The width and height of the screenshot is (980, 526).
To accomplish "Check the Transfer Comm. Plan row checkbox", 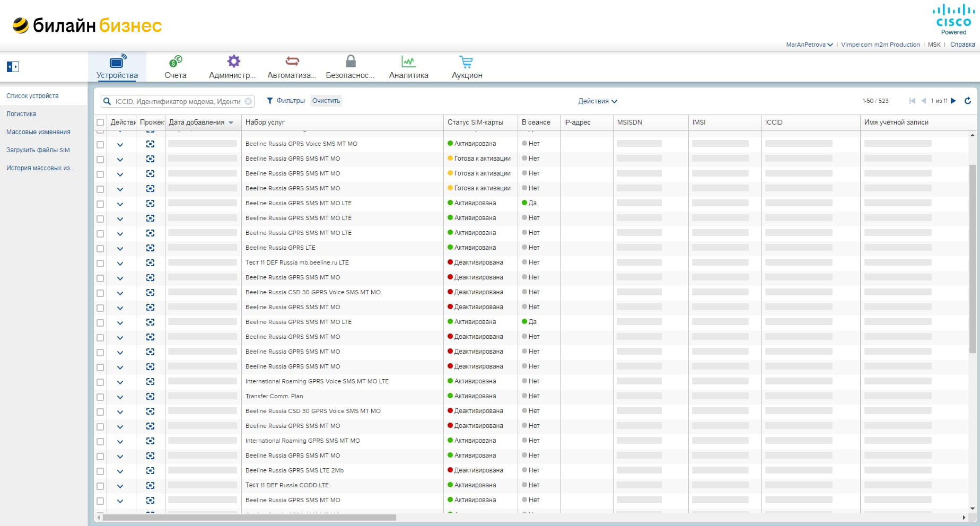I will pyautogui.click(x=100, y=397).
